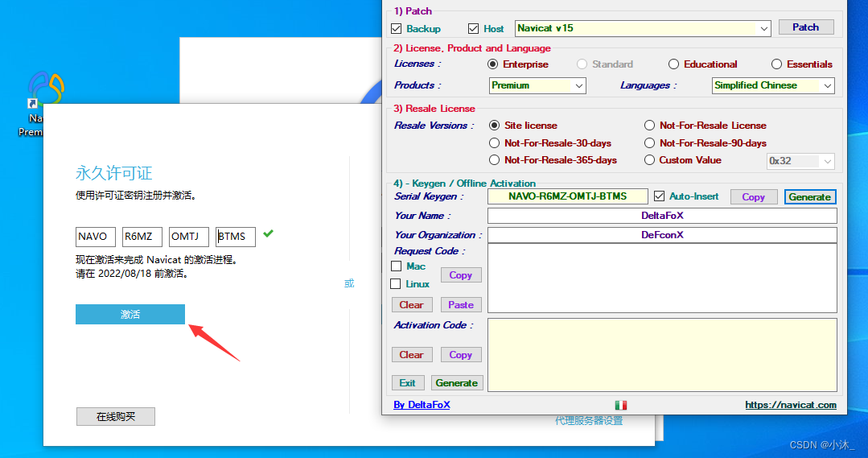Copy the activation code
The height and width of the screenshot is (458, 868).
461,354
